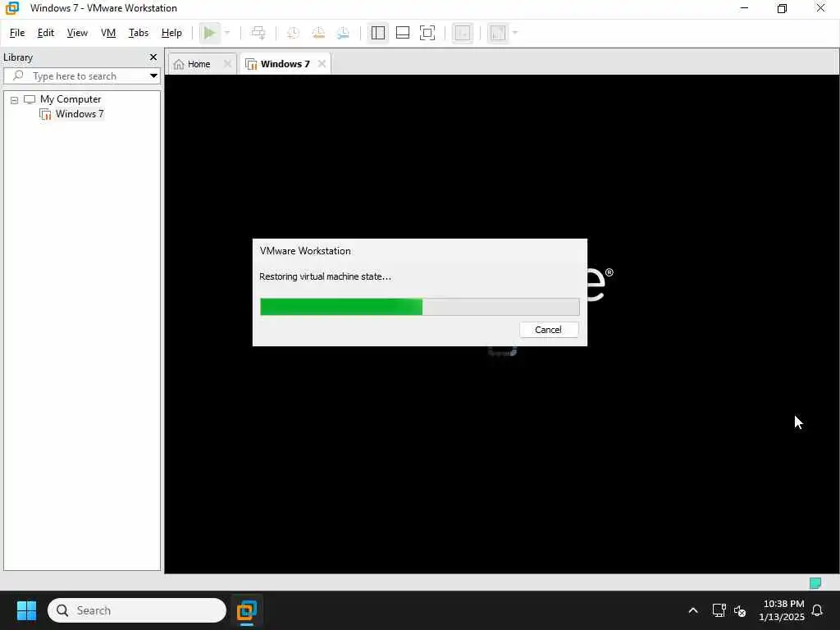Toggle the library sidebar view icon
840x630 pixels.
tap(377, 33)
